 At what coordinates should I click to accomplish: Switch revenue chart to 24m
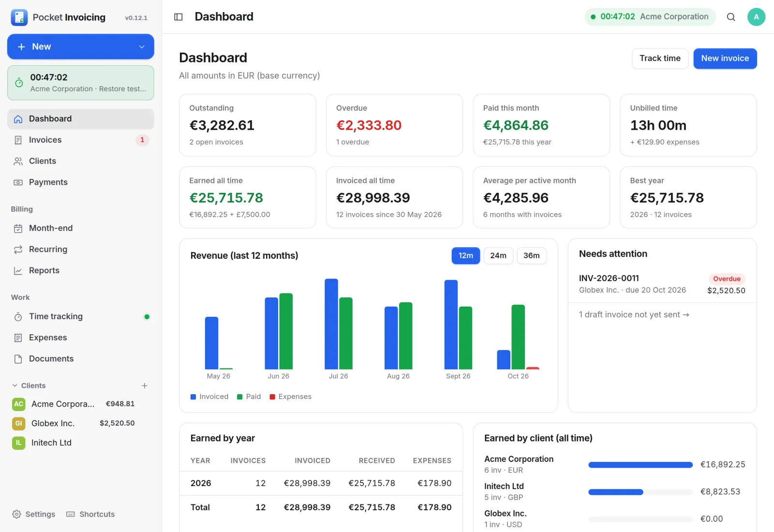tap(498, 255)
